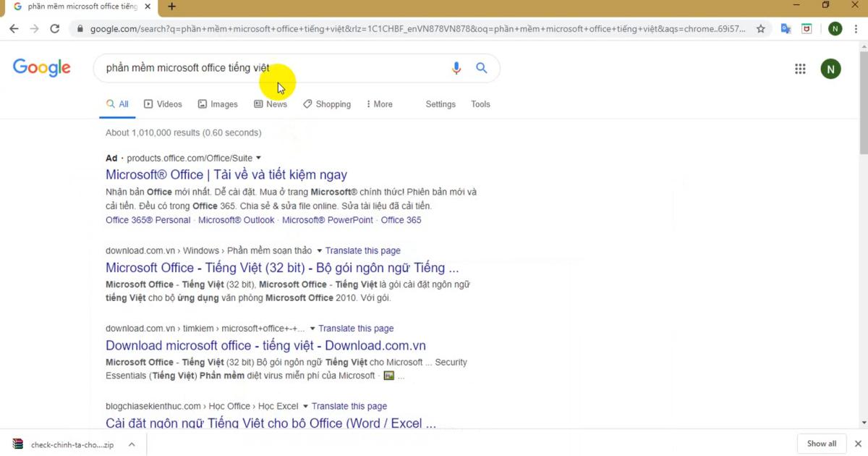Open the Microsoft PowerPoint sitelink
Screen dimensions: 868x456
tap(328, 220)
